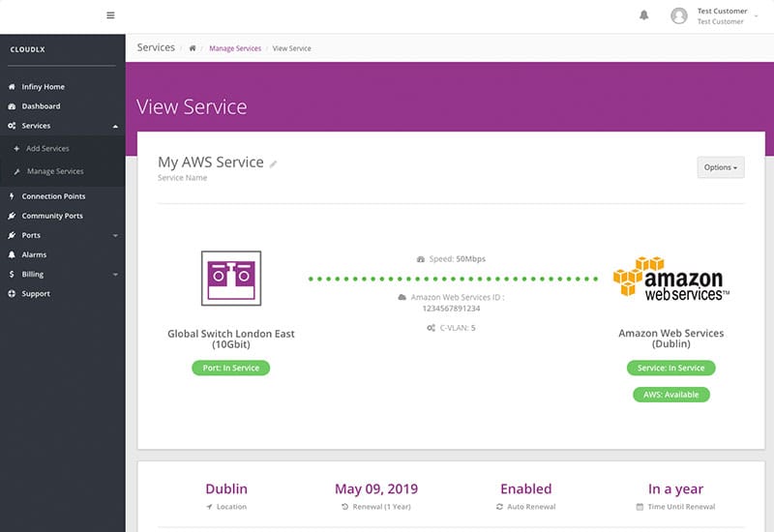Open the Test Customer account dropdown
This screenshot has width=774, height=532.
[728, 15]
